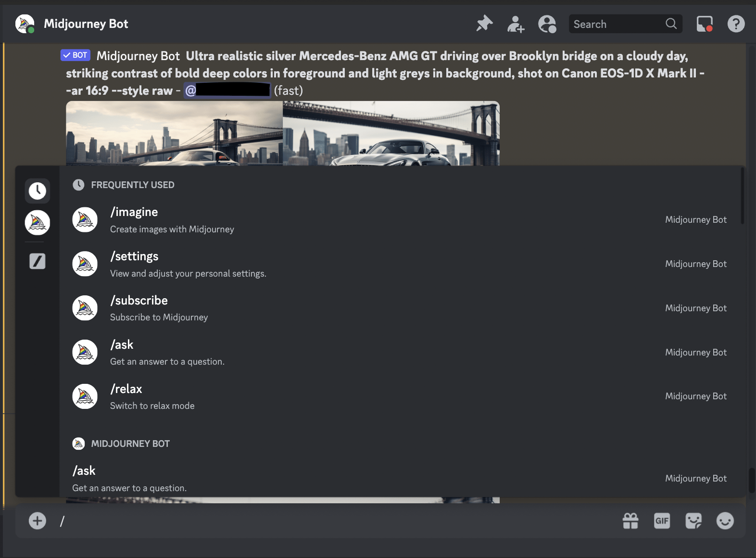Click Midjourney Bot avatar in header
756x558 pixels.
(x=25, y=24)
